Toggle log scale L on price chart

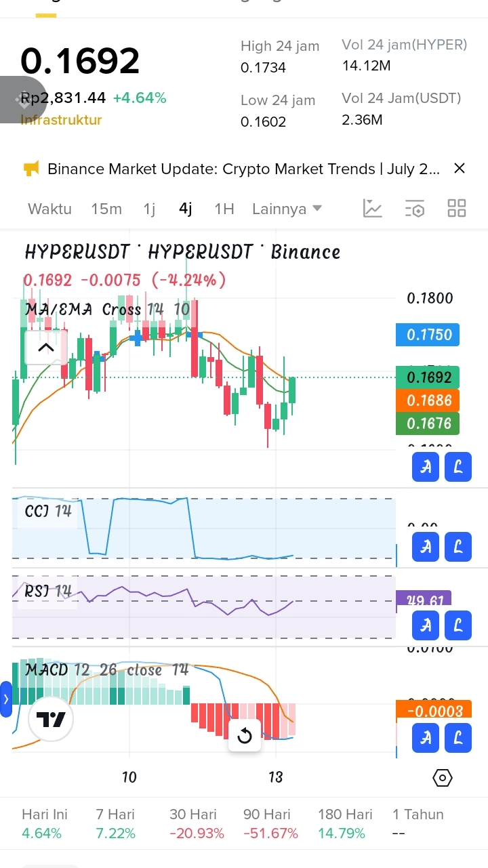click(x=458, y=468)
